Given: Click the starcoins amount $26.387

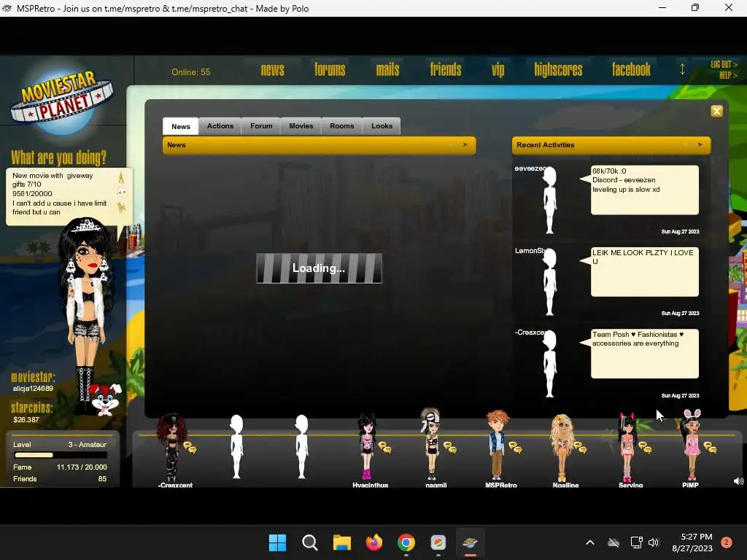Looking at the screenshot, I should point(26,419).
